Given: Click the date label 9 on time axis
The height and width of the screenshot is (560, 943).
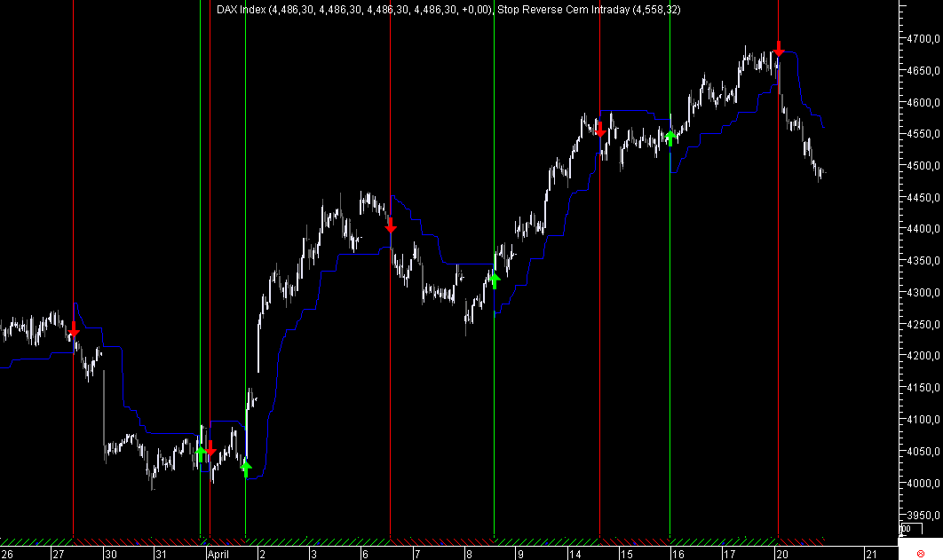Looking at the screenshot, I should [x=520, y=554].
